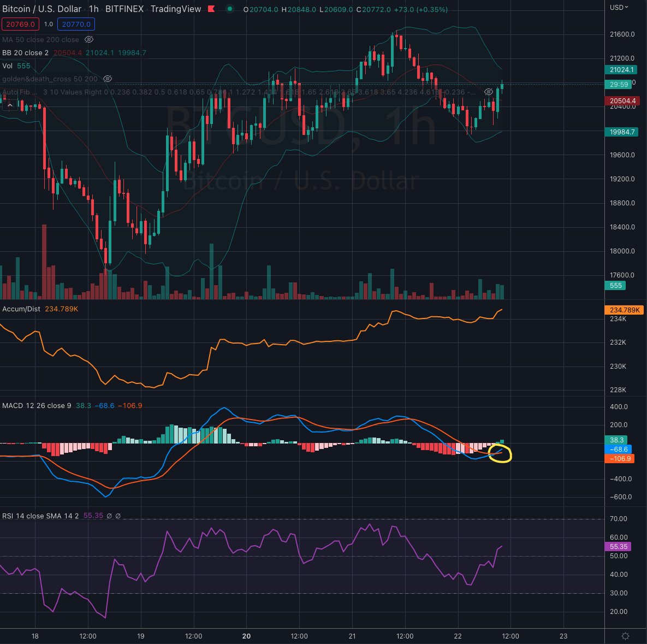Show the golden&death_cross indicator via its eye icon
Screen dimensions: 647x644
pos(108,79)
